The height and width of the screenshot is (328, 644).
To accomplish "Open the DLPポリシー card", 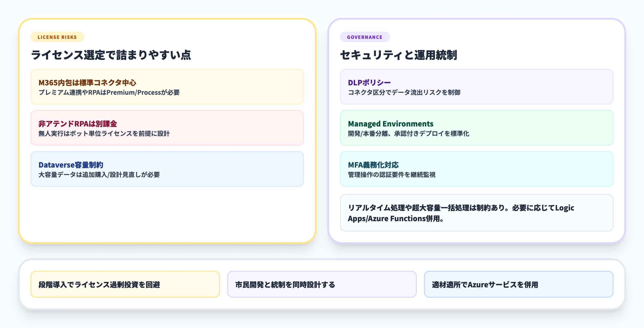I will [x=477, y=87].
